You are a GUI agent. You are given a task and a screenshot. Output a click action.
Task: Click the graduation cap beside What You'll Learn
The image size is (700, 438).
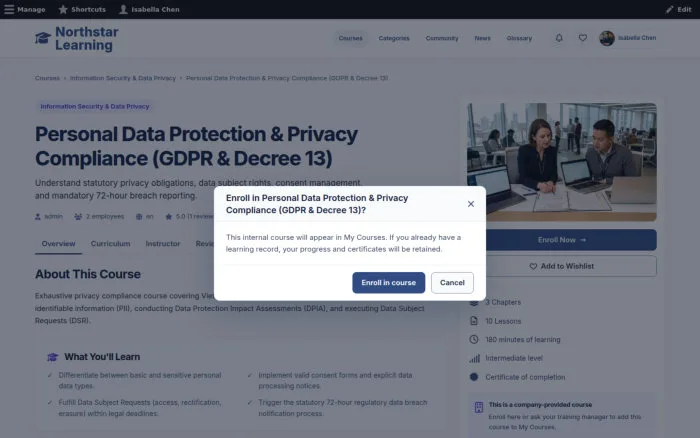point(53,357)
